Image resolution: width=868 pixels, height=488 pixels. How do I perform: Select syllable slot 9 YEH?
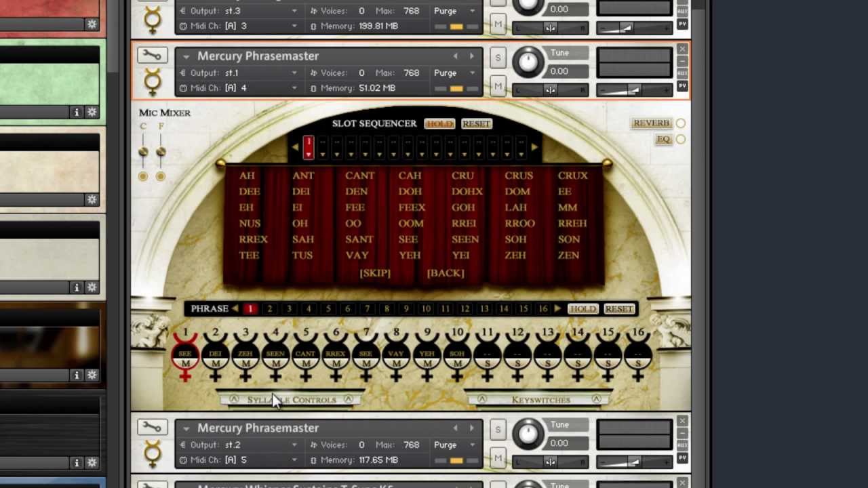click(x=427, y=354)
